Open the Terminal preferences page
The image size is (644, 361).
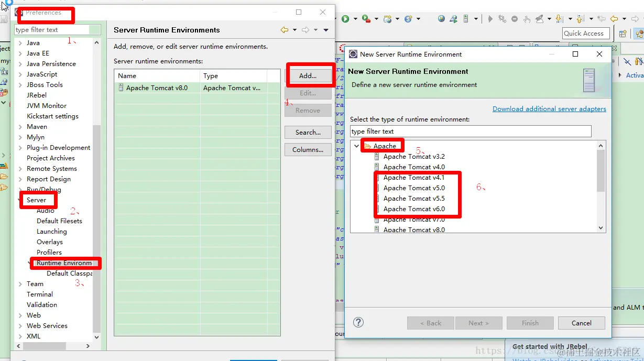[x=40, y=294]
